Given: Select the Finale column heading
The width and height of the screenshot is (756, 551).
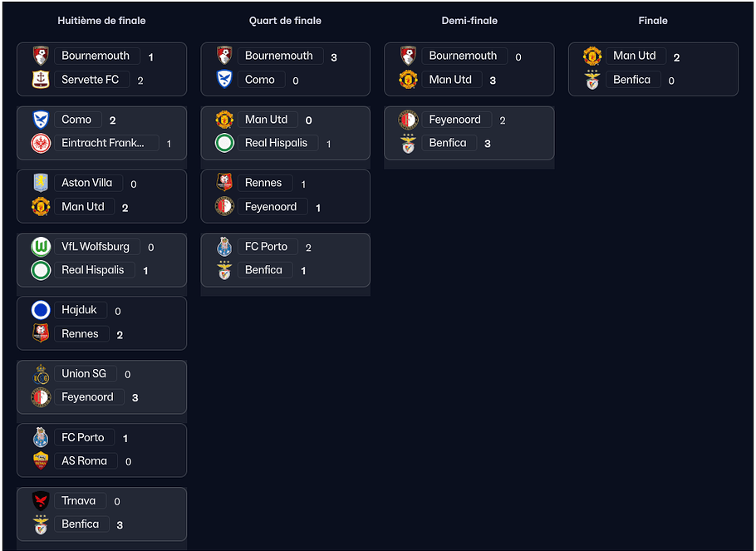Looking at the screenshot, I should tap(653, 21).
